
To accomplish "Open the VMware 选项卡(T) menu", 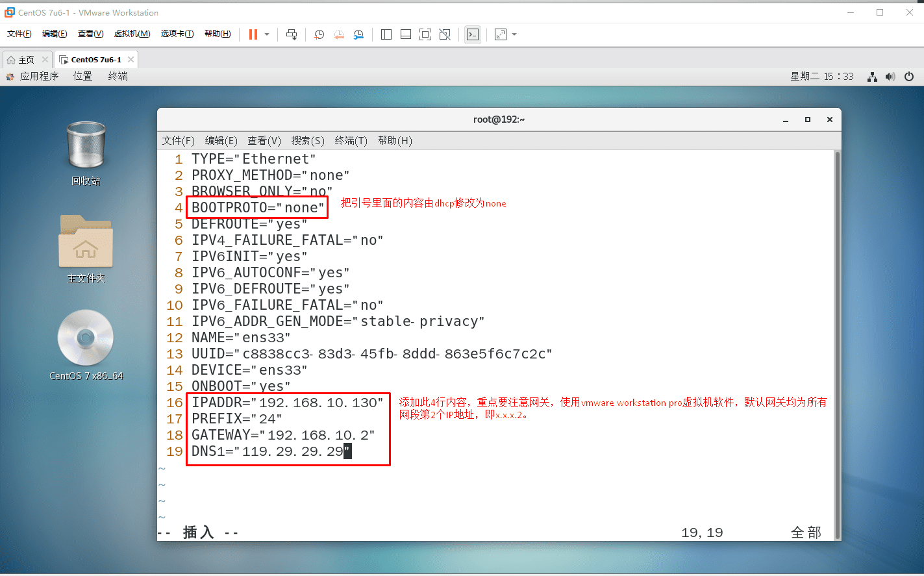I will [177, 34].
